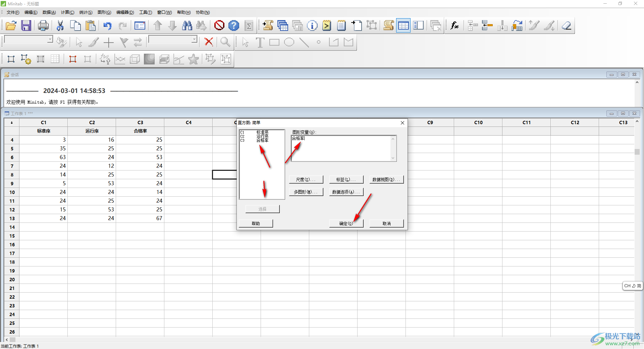
Task: Minimize the 会话 session window
Action: tap(611, 74)
